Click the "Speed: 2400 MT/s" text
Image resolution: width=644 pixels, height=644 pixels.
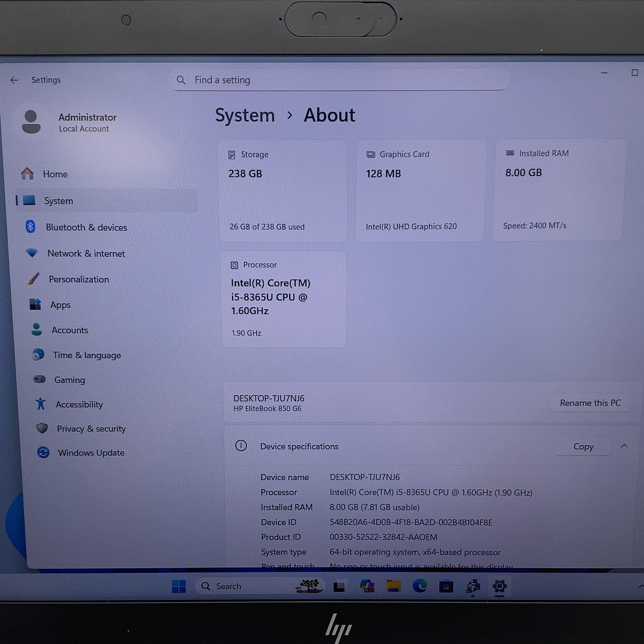[x=535, y=225]
